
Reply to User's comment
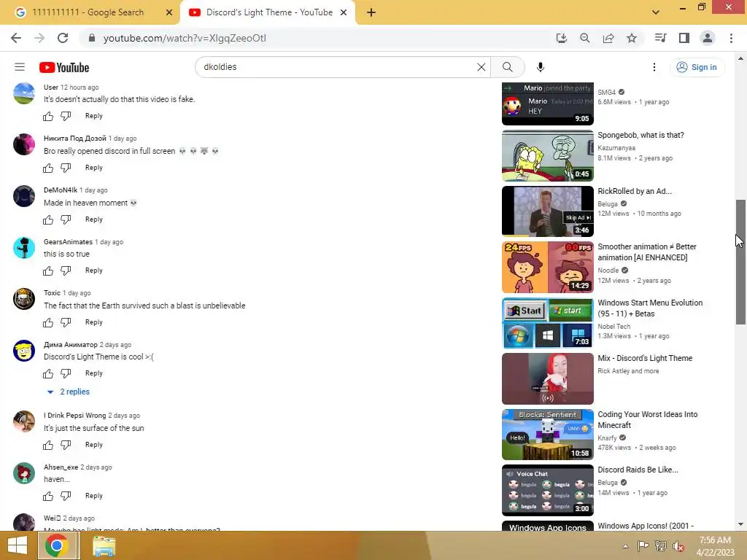click(94, 116)
